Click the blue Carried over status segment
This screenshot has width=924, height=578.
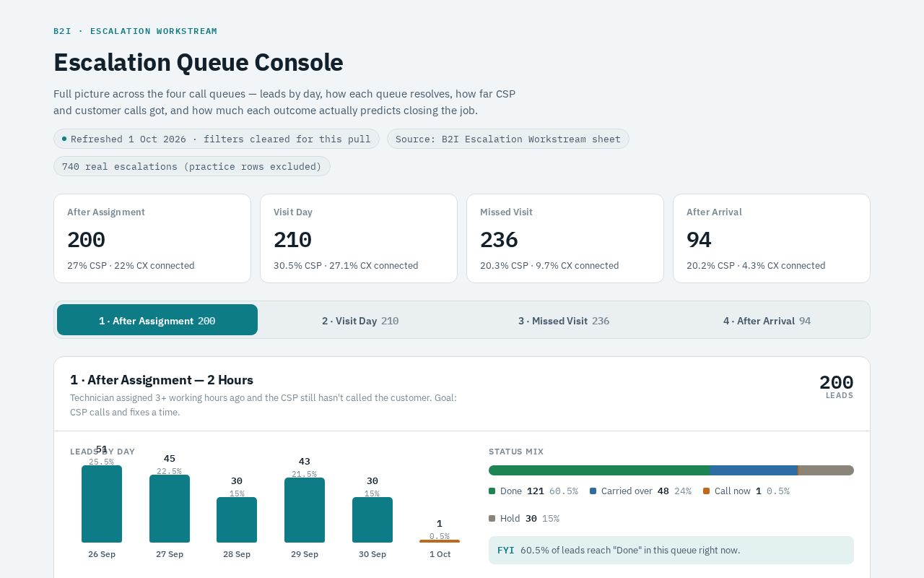[754, 470]
